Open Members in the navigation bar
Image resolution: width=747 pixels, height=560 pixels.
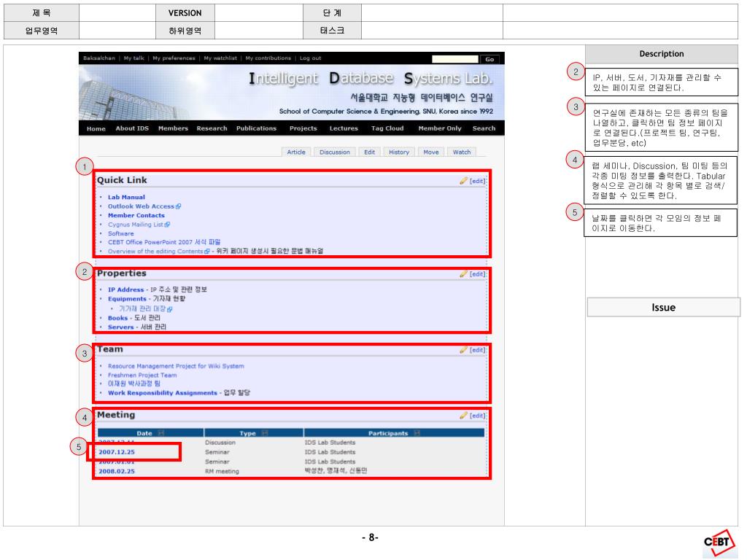point(173,128)
